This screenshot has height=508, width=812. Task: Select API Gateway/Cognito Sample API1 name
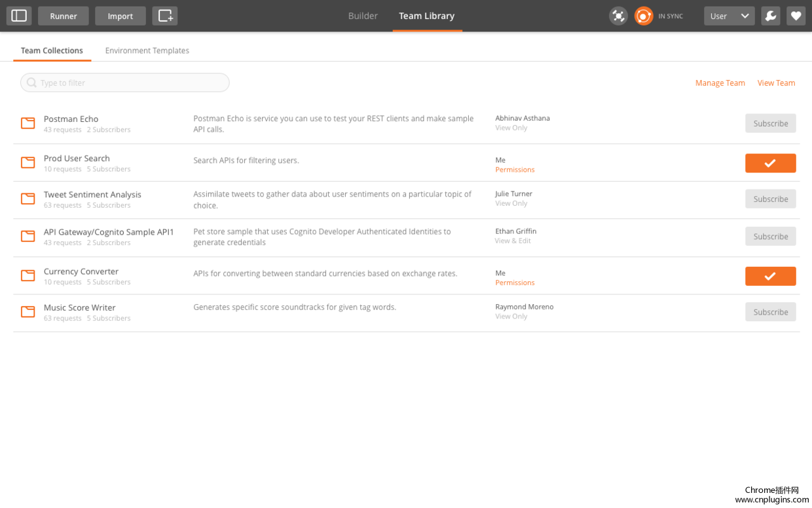pyautogui.click(x=109, y=231)
